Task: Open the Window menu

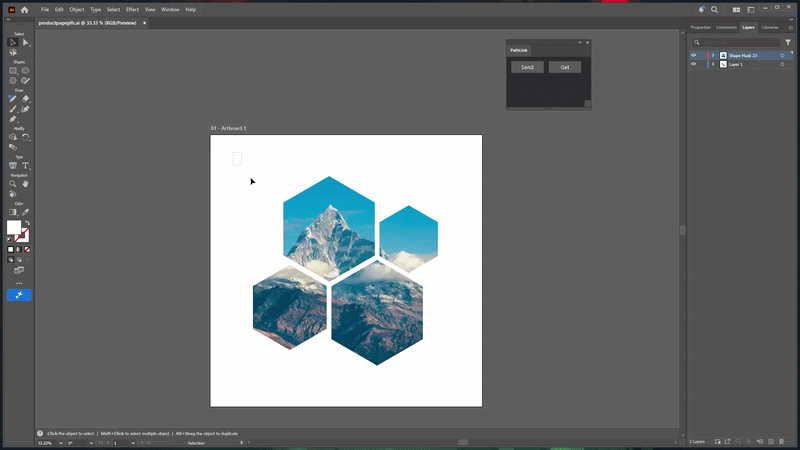Action: click(x=170, y=10)
